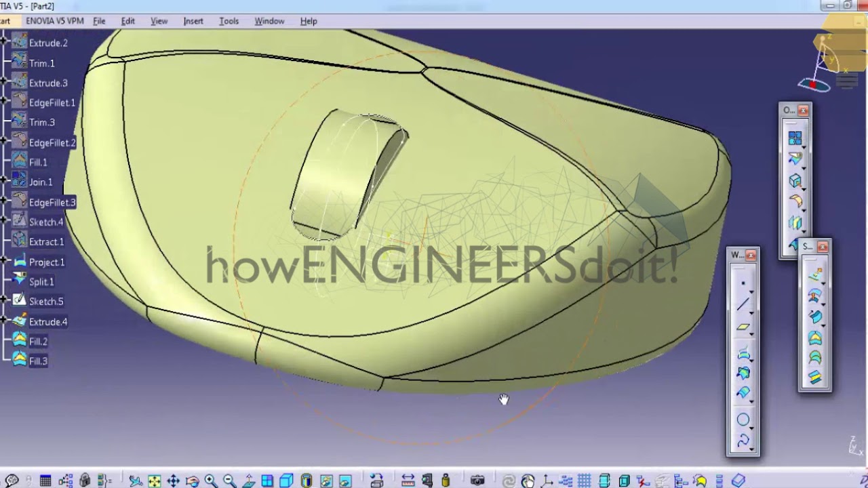Open the Spline tool dropdown arrow

tap(751, 448)
